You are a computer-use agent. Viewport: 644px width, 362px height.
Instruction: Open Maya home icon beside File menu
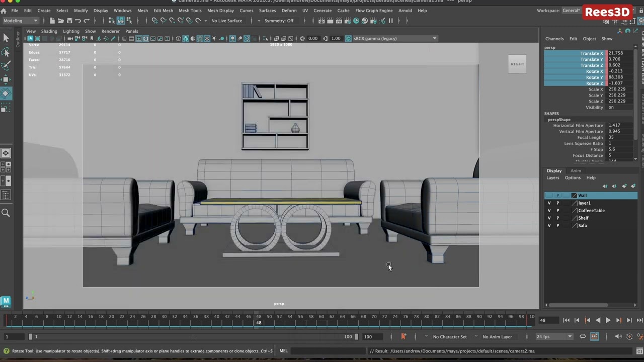[4, 11]
